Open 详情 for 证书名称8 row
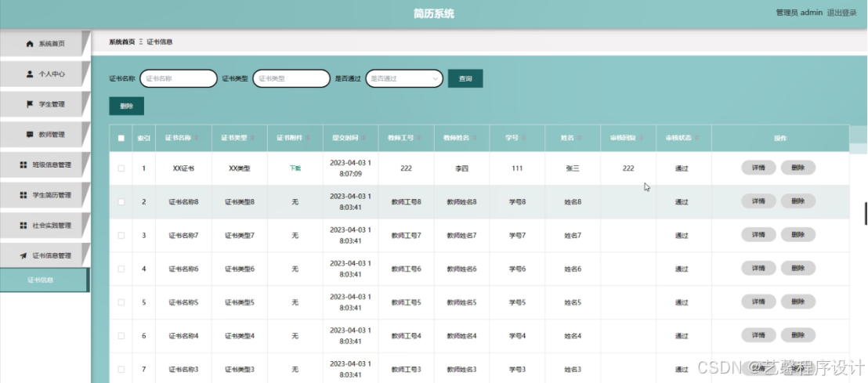The height and width of the screenshot is (383, 868). click(x=758, y=201)
